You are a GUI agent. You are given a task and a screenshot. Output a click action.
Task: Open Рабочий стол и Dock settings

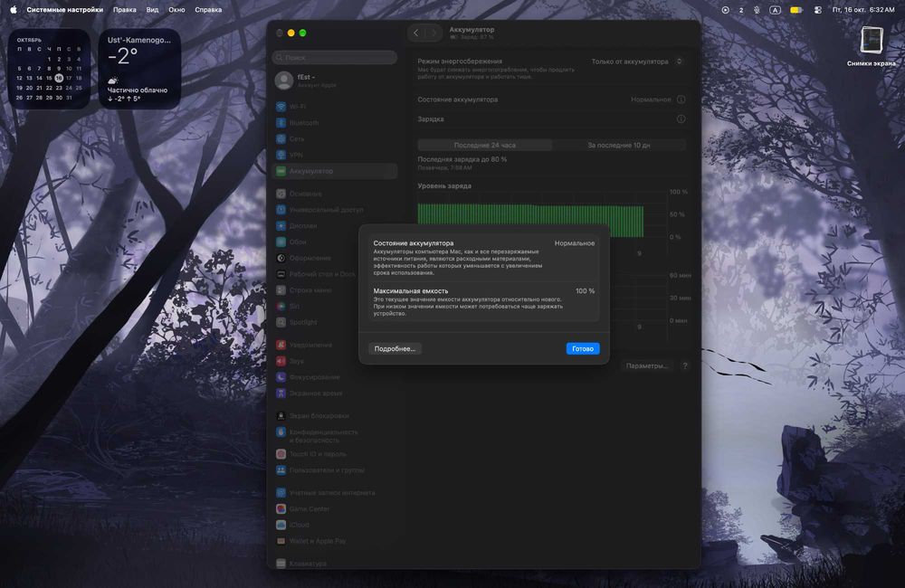click(x=335, y=274)
